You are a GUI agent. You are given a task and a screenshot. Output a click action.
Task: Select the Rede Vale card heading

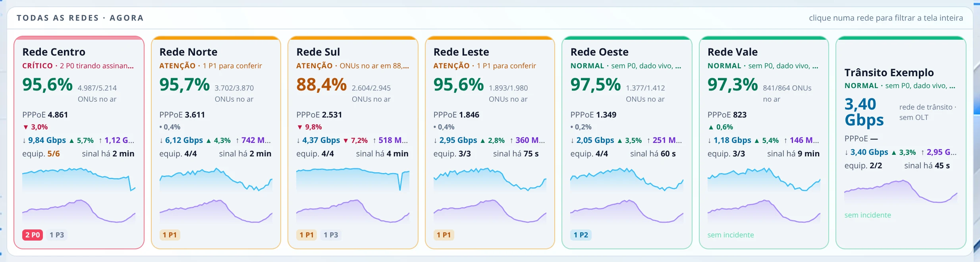pyautogui.click(x=733, y=52)
